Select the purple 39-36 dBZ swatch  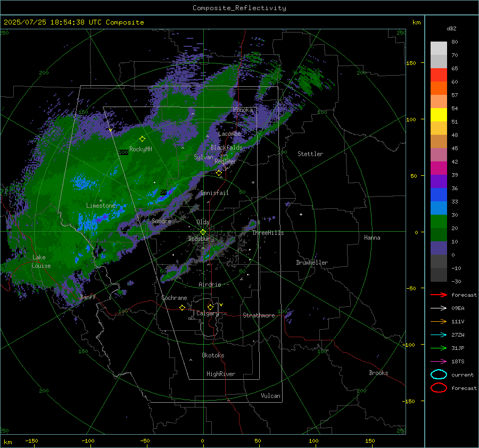tap(439, 182)
